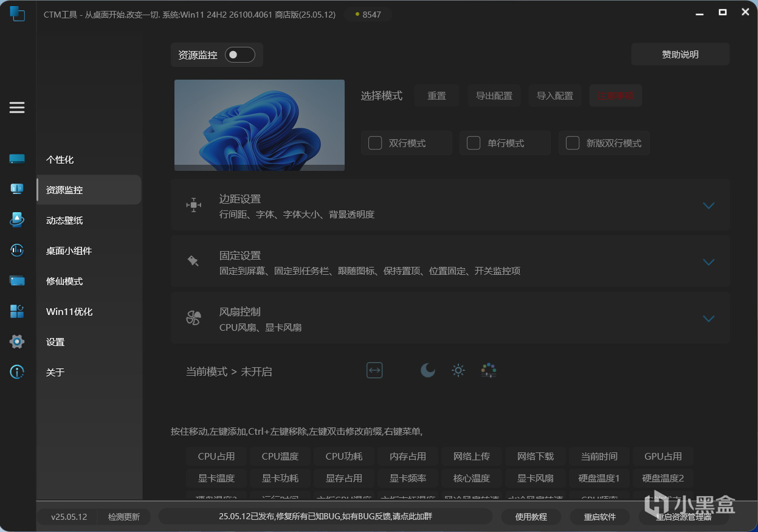The width and height of the screenshot is (758, 532).
Task: Open the 设置 menu item
Action: coord(89,342)
